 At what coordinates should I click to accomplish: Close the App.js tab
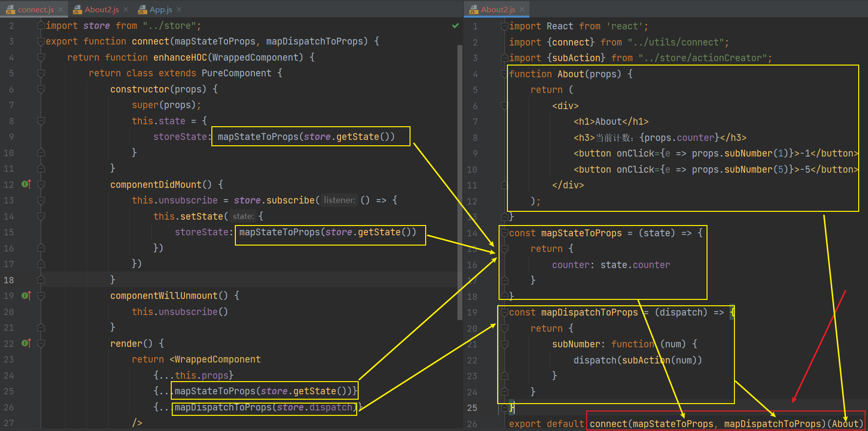coord(179,9)
